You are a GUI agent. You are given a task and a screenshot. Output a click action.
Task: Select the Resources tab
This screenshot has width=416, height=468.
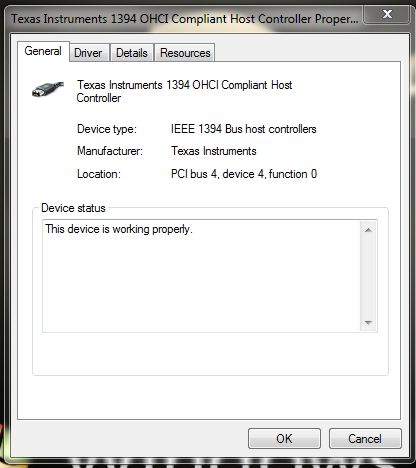point(185,53)
